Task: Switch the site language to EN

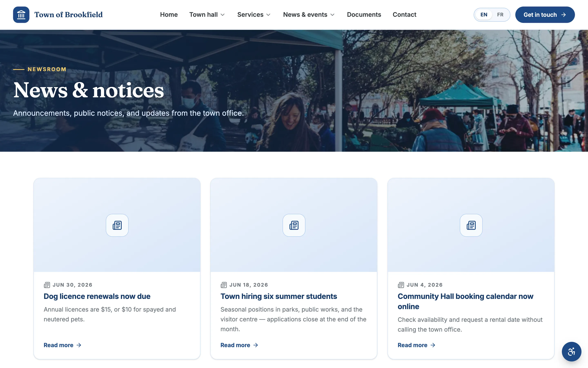Action: (484, 15)
